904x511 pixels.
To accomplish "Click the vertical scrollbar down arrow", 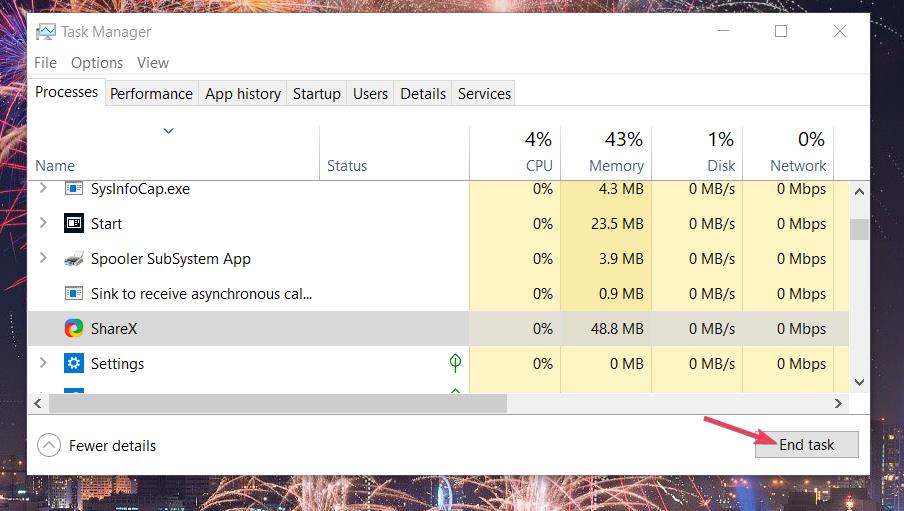I will point(859,382).
